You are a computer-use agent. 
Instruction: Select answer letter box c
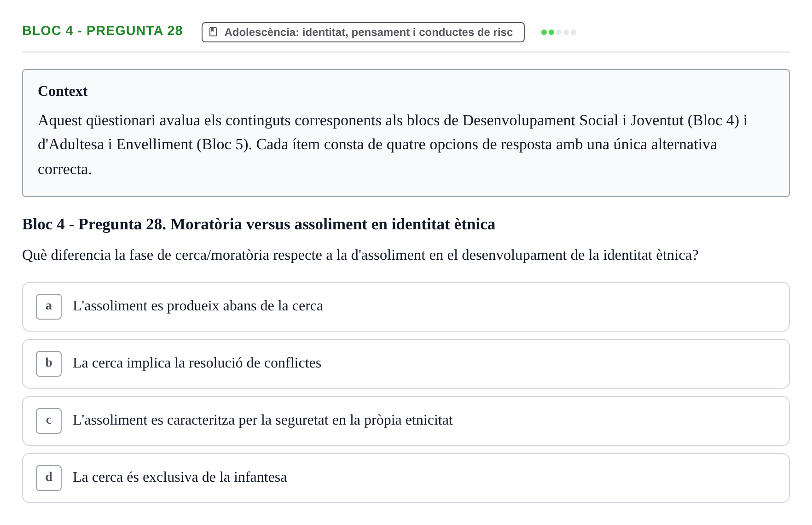49,421
